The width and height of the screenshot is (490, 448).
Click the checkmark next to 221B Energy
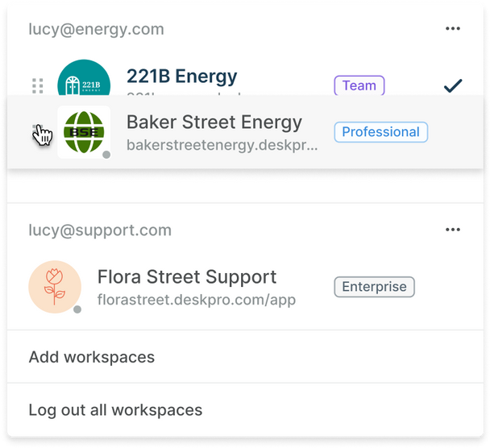453,85
